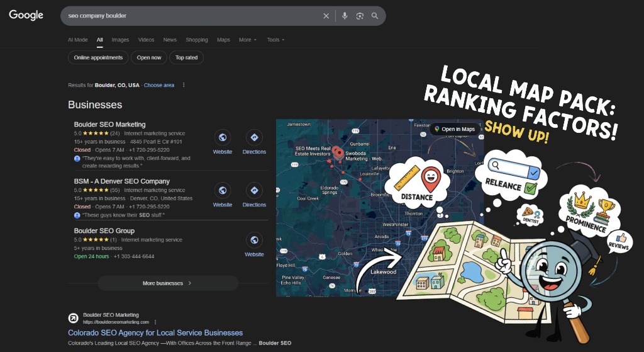The height and width of the screenshot is (352, 644).
Task: Click the 'Businesses' section heading
Action: [95, 105]
